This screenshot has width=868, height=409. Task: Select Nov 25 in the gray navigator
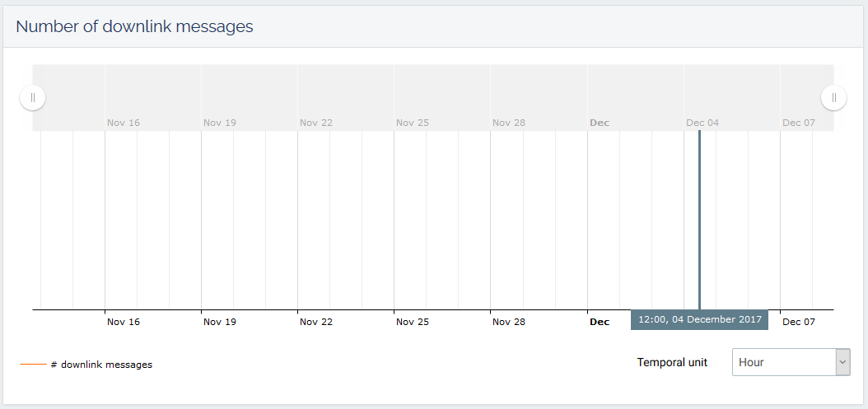pyautogui.click(x=413, y=123)
